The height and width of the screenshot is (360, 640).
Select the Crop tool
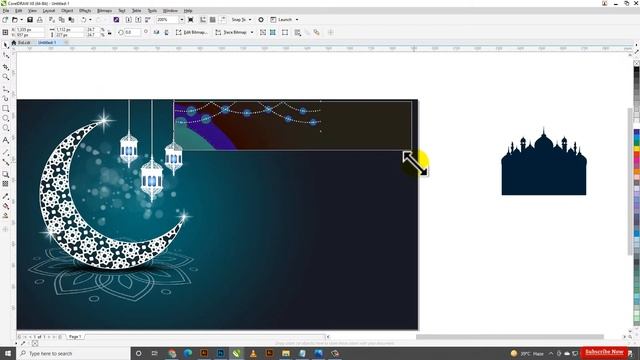(x=6, y=67)
